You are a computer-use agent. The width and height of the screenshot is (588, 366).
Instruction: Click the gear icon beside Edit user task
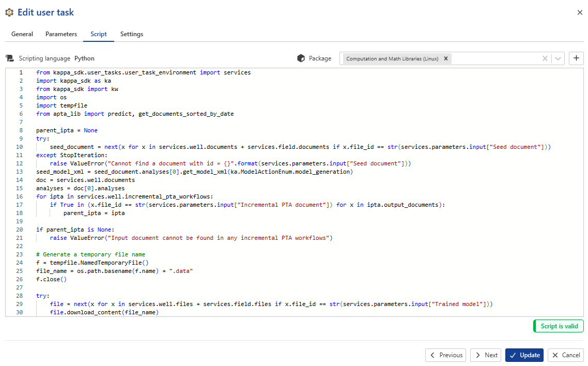[x=9, y=12]
